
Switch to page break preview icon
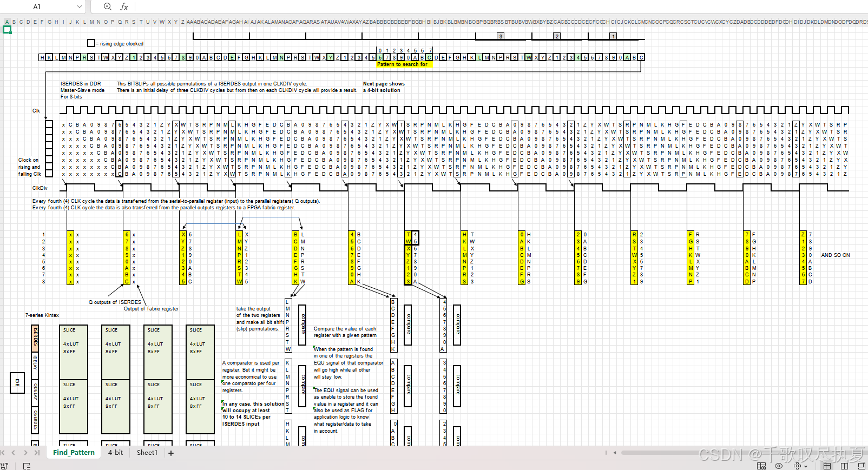[845, 466]
